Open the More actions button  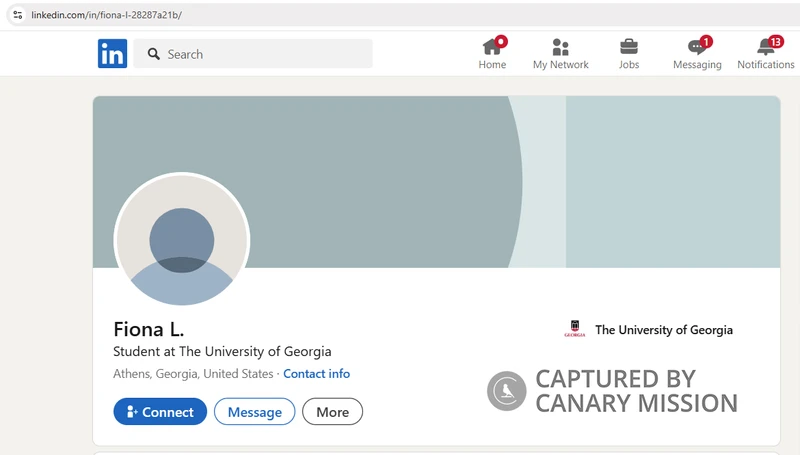[333, 412]
